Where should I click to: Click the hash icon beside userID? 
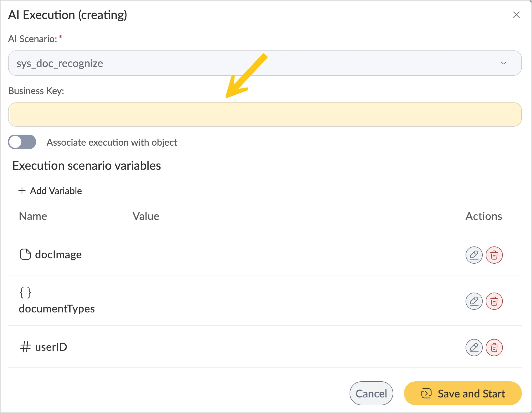click(25, 347)
